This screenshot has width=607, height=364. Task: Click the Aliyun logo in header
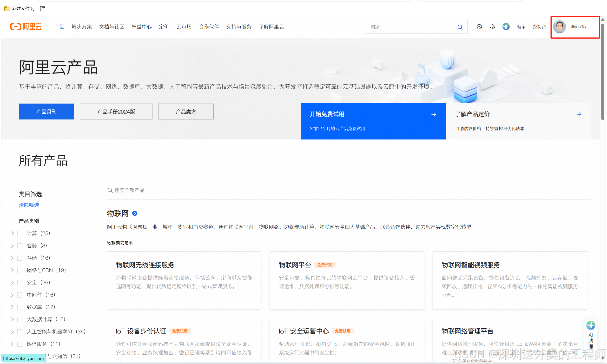(26, 26)
